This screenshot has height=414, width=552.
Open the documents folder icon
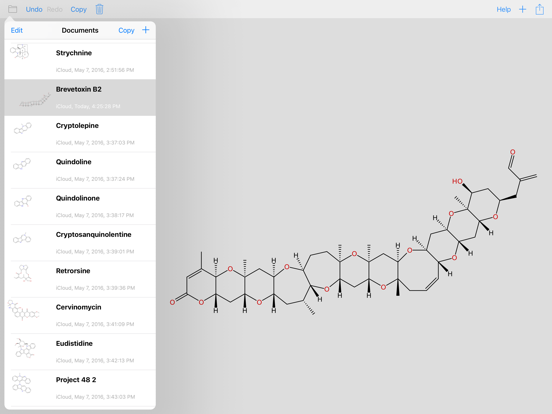pyautogui.click(x=12, y=9)
